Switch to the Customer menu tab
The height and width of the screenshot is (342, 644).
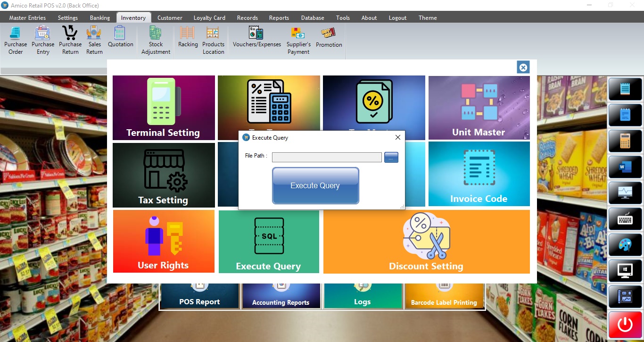[x=170, y=18]
